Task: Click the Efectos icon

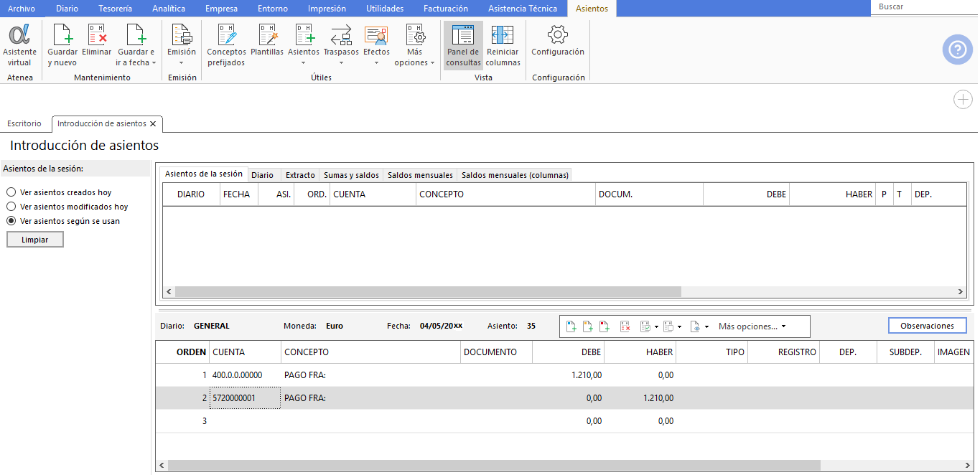Action: click(x=376, y=35)
